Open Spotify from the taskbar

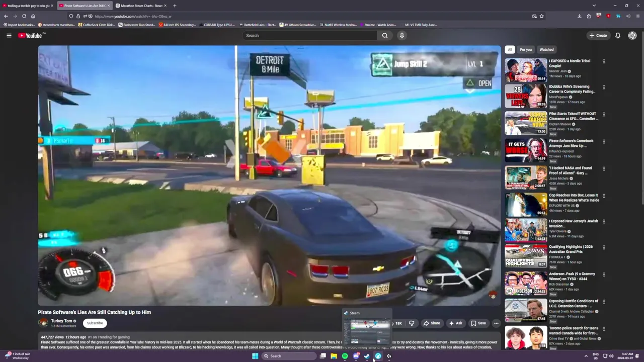point(345,356)
